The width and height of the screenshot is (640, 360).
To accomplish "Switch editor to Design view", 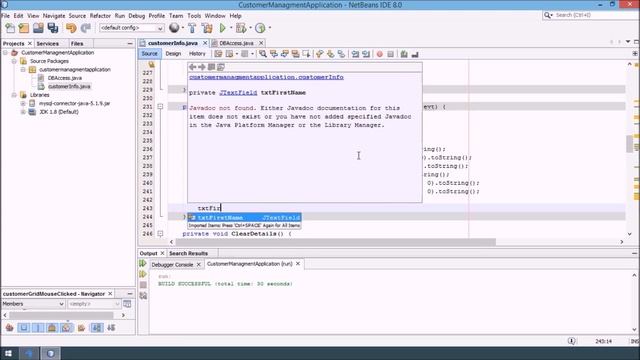I will (x=173, y=53).
